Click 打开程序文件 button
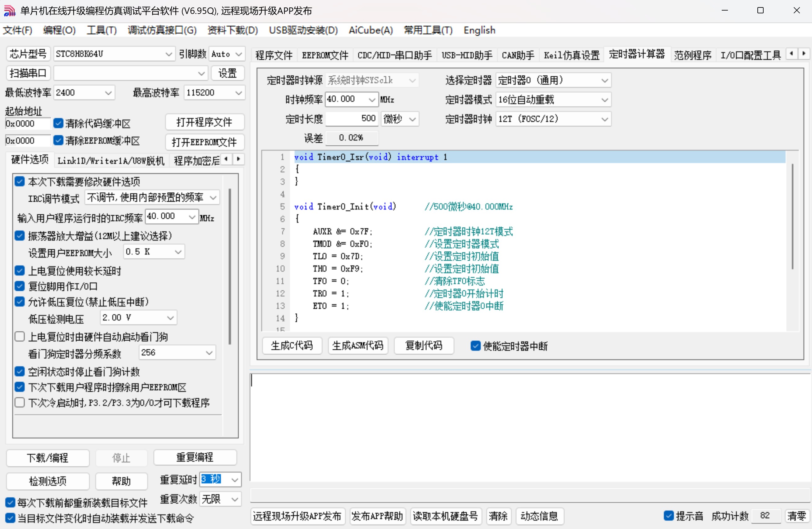 [x=204, y=122]
